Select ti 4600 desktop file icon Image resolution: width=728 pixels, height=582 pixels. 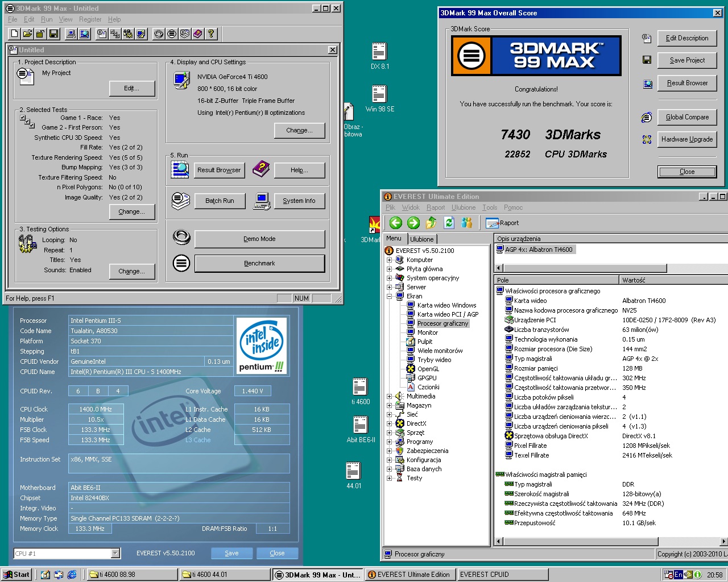360,391
